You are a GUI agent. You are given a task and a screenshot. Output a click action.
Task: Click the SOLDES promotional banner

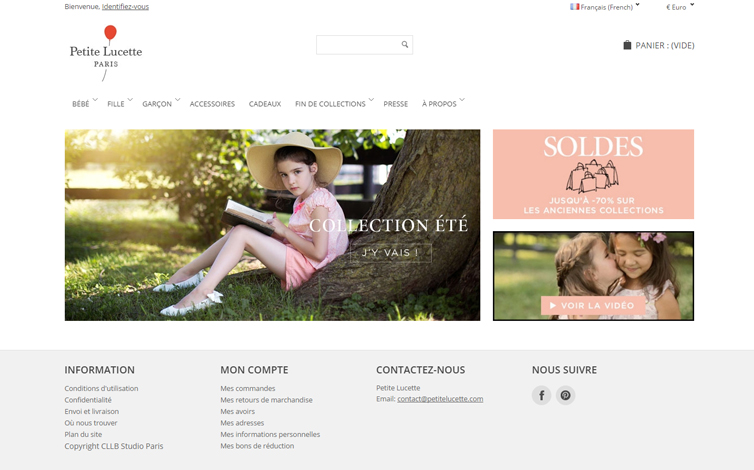(x=593, y=174)
